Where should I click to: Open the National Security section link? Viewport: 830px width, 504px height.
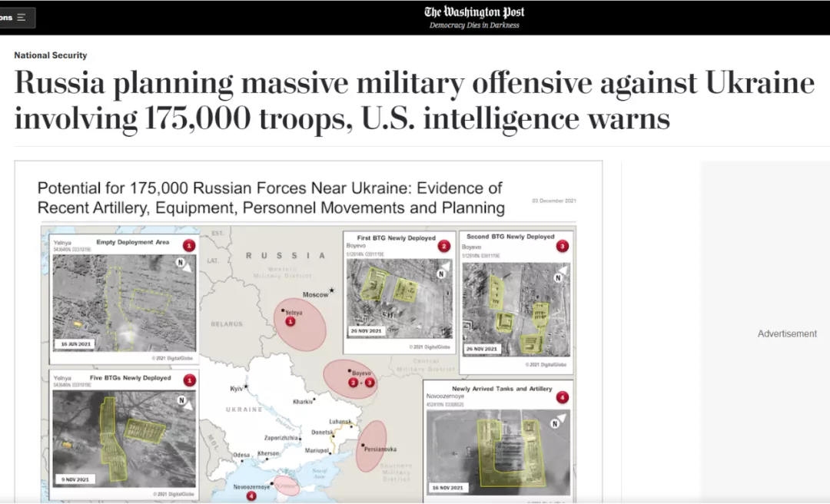(x=50, y=55)
